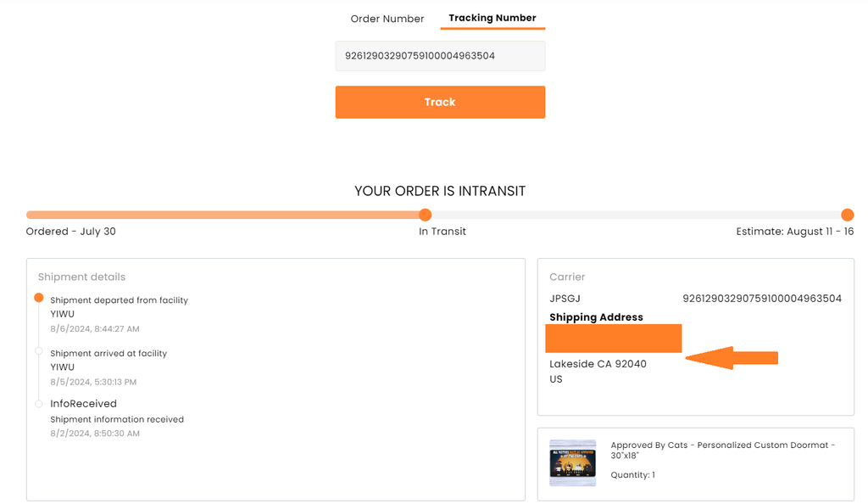Click the tracking number input field
This screenshot has width=868, height=504.
coord(440,56)
